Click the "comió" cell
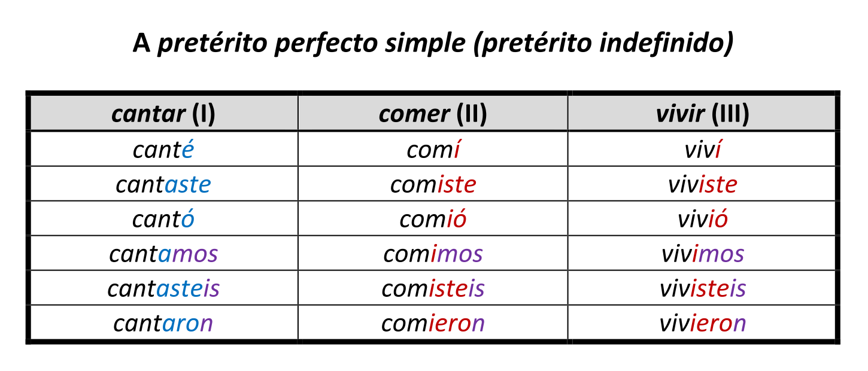 433,219
